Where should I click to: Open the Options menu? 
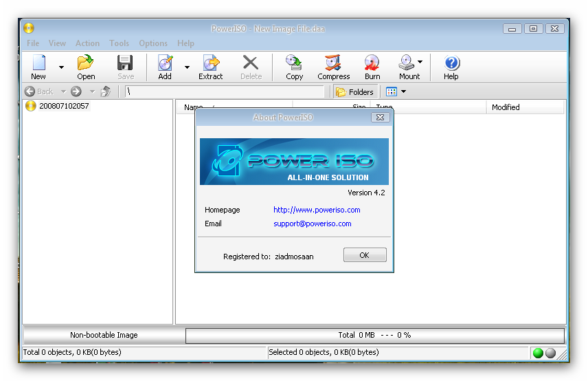[x=153, y=43]
